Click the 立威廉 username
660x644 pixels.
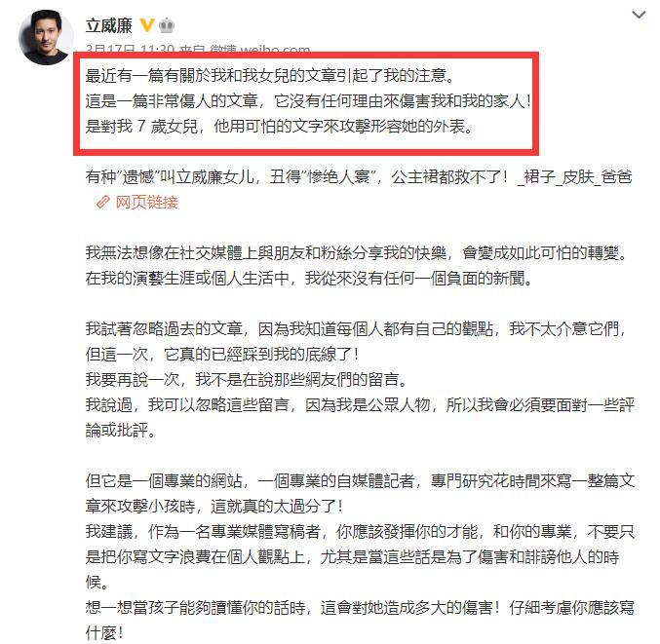pyautogui.click(x=109, y=25)
